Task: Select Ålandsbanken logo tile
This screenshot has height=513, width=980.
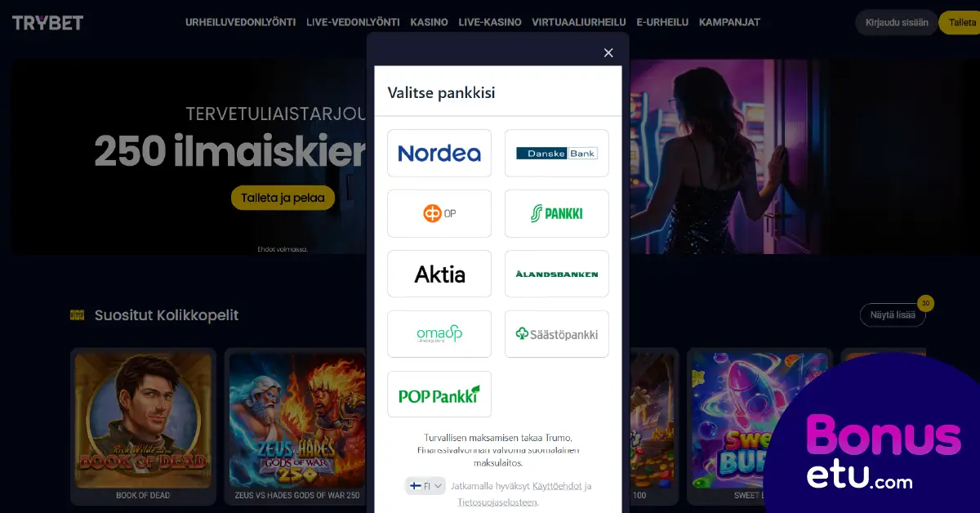Action: click(557, 274)
